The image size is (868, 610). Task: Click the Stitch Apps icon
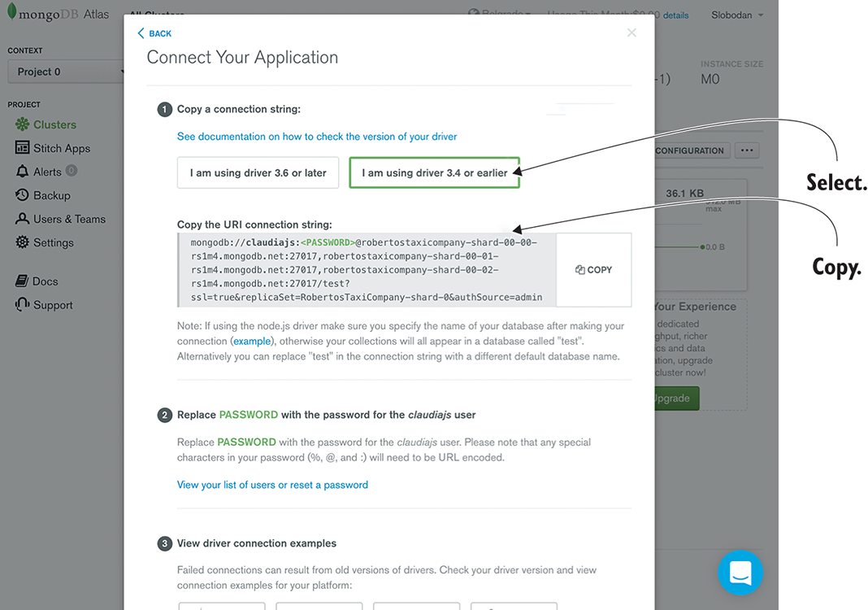point(22,148)
